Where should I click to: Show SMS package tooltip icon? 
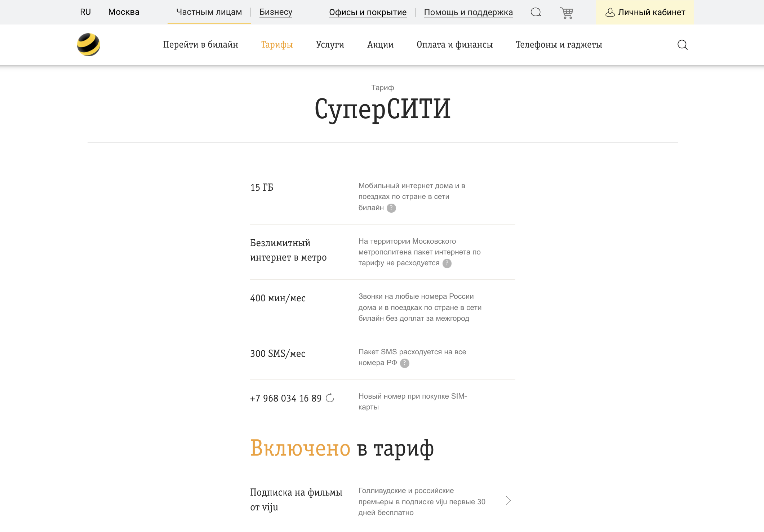click(405, 363)
